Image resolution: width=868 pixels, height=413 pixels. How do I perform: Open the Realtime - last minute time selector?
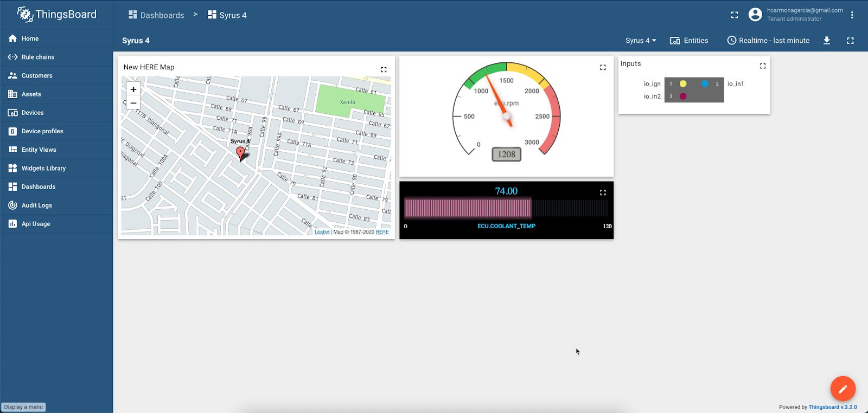[x=768, y=41]
